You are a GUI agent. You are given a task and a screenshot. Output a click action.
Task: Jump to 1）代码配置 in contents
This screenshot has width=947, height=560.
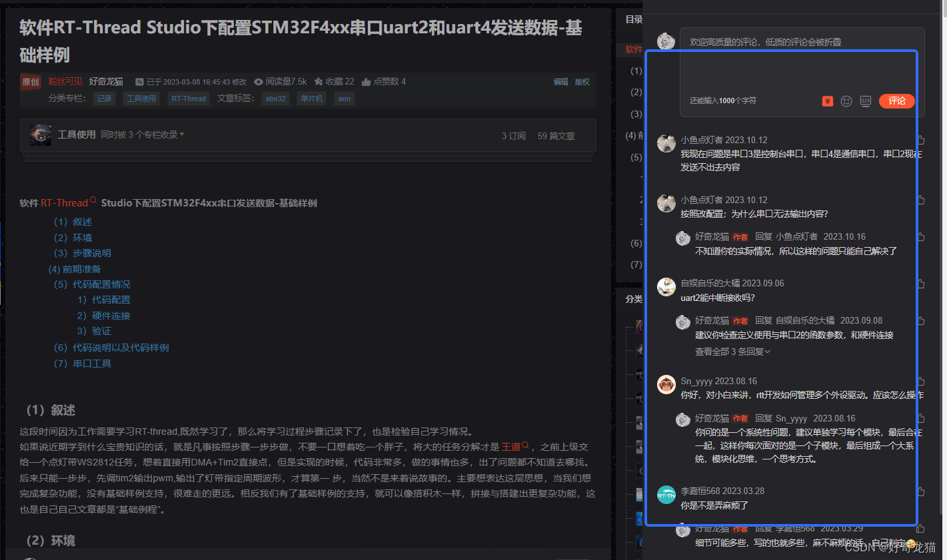click(x=104, y=300)
